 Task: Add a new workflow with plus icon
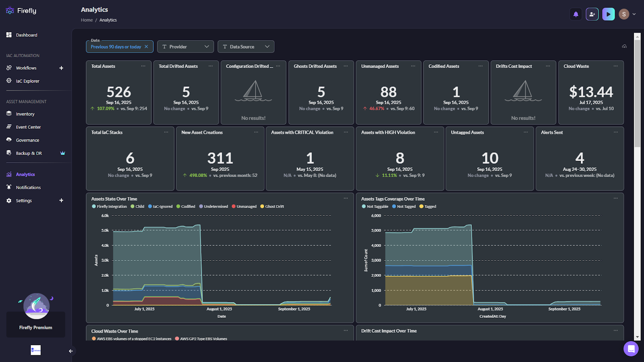click(x=61, y=68)
